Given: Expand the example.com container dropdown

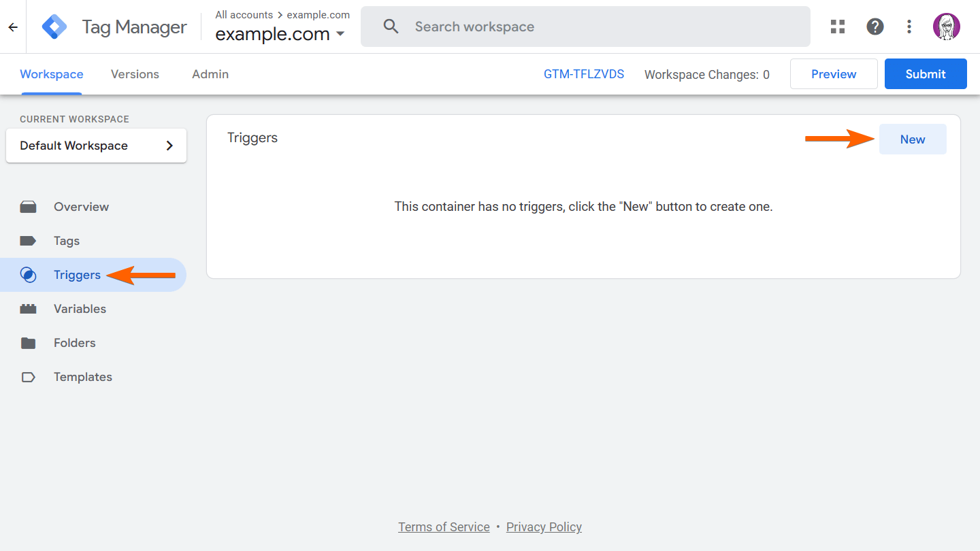Looking at the screenshot, I should [x=280, y=34].
